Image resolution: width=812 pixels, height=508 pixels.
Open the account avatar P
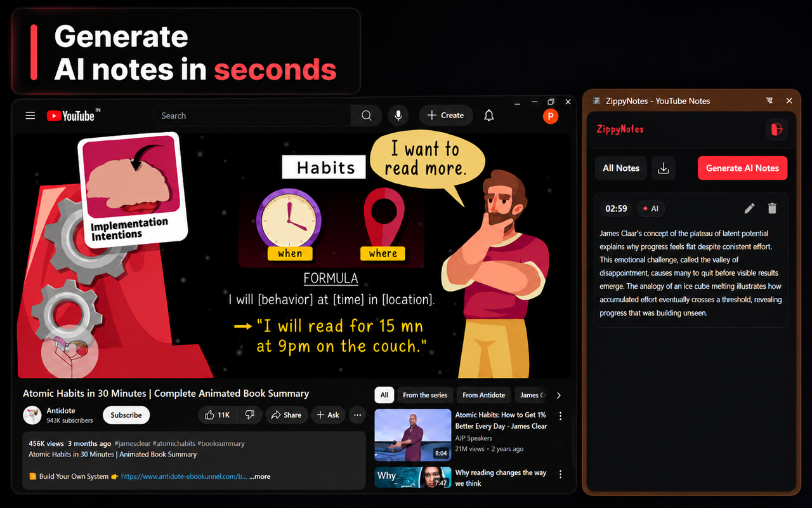click(551, 116)
